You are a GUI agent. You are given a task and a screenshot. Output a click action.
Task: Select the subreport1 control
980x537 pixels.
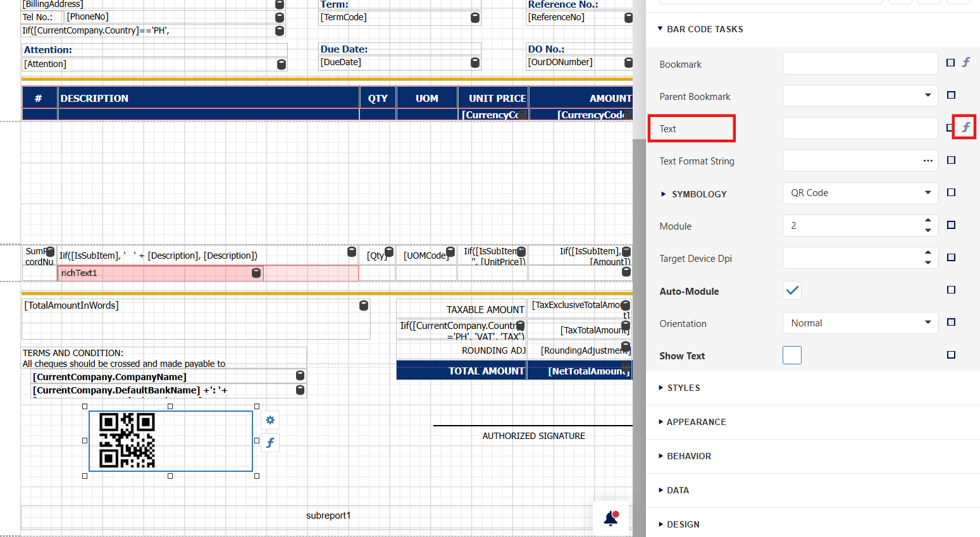328,515
